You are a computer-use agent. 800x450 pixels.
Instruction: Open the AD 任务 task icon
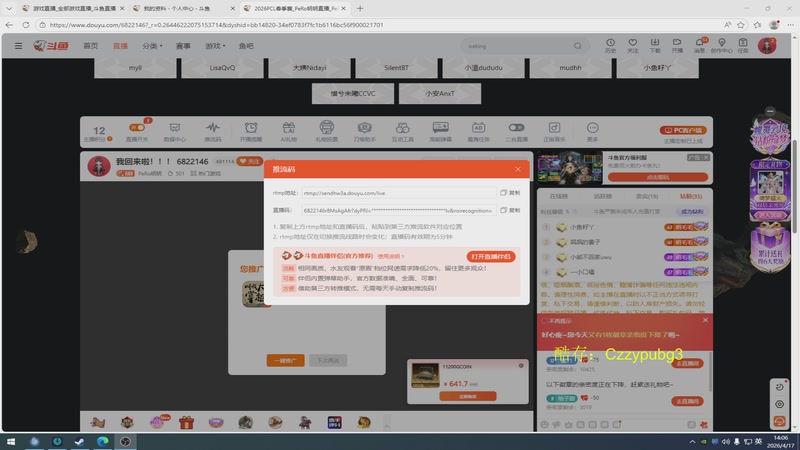478,132
